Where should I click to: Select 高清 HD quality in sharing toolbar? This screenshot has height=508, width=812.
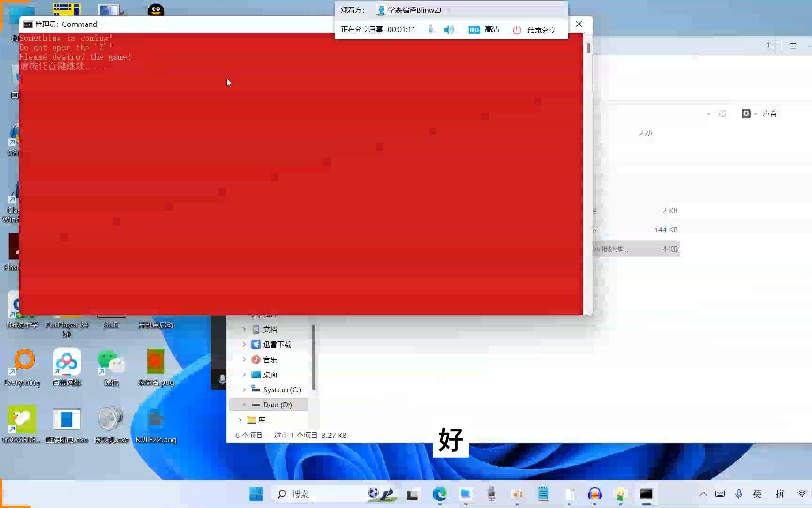click(484, 30)
